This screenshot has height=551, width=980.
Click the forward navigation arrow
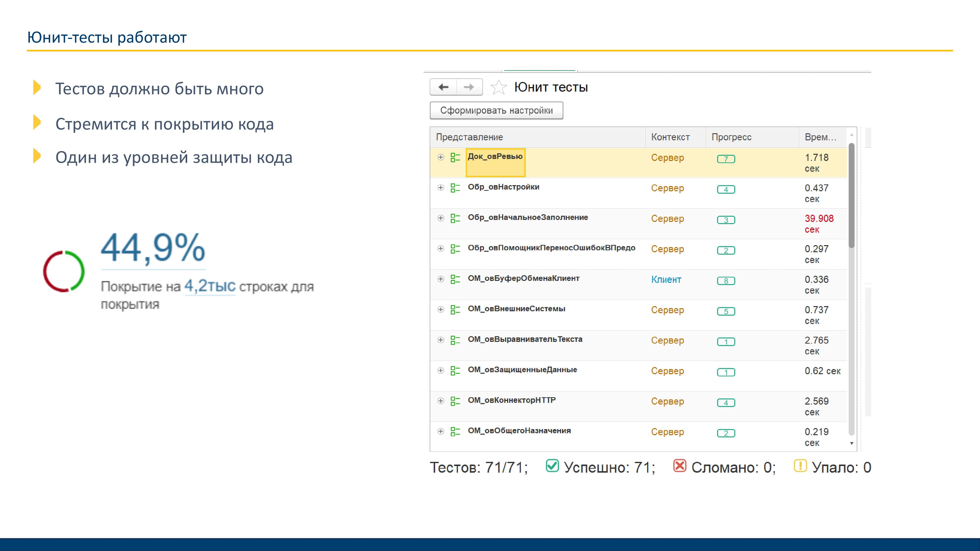coord(469,87)
